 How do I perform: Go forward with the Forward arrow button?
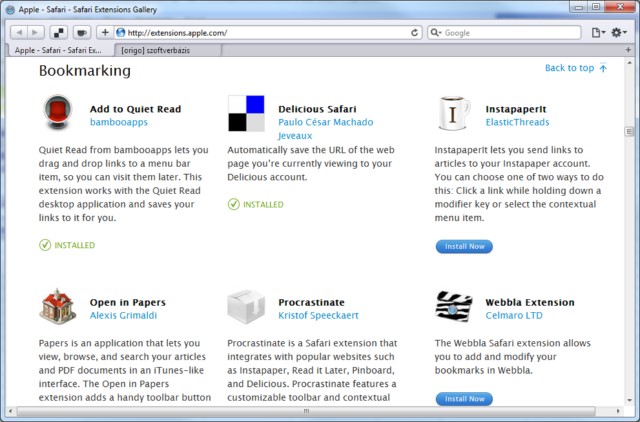click(36, 33)
